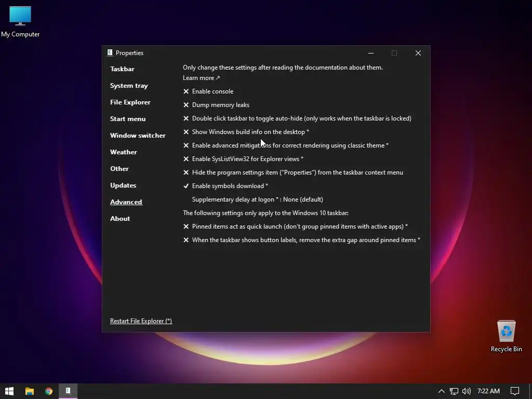This screenshot has height=399, width=532.
Task: Enable SysListView32 for Explorer views
Action: pos(243,159)
